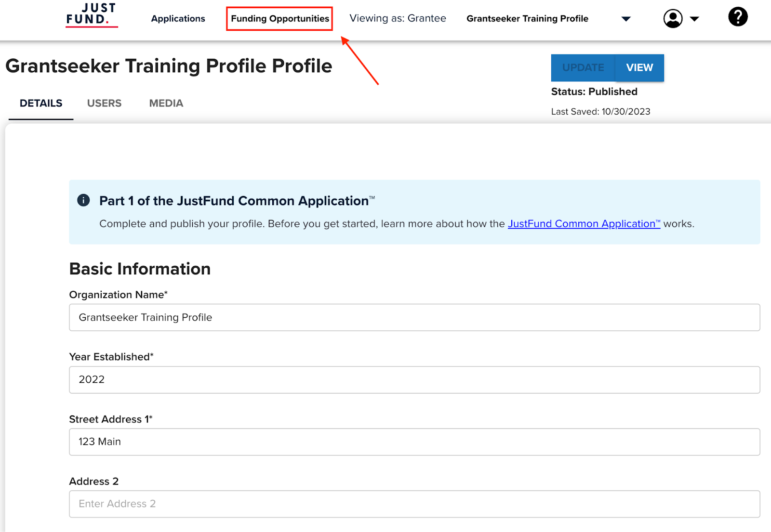
Task: Focus the Organization Name field
Action: click(x=414, y=317)
